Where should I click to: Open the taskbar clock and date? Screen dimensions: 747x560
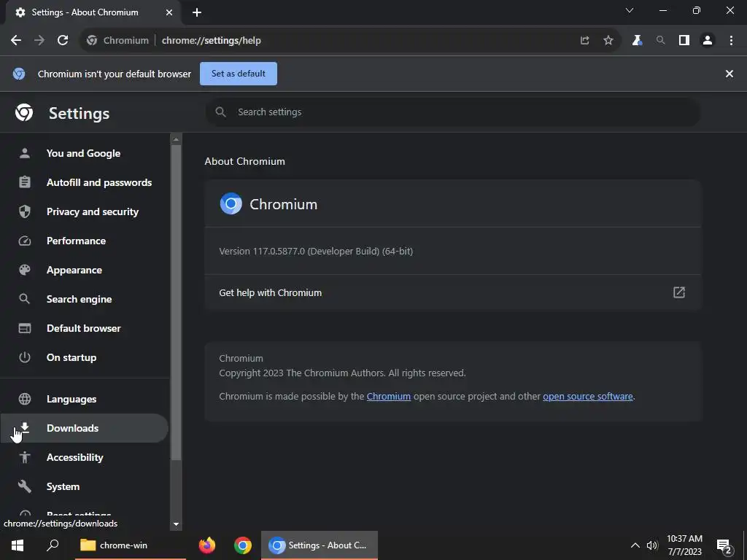[684, 545]
